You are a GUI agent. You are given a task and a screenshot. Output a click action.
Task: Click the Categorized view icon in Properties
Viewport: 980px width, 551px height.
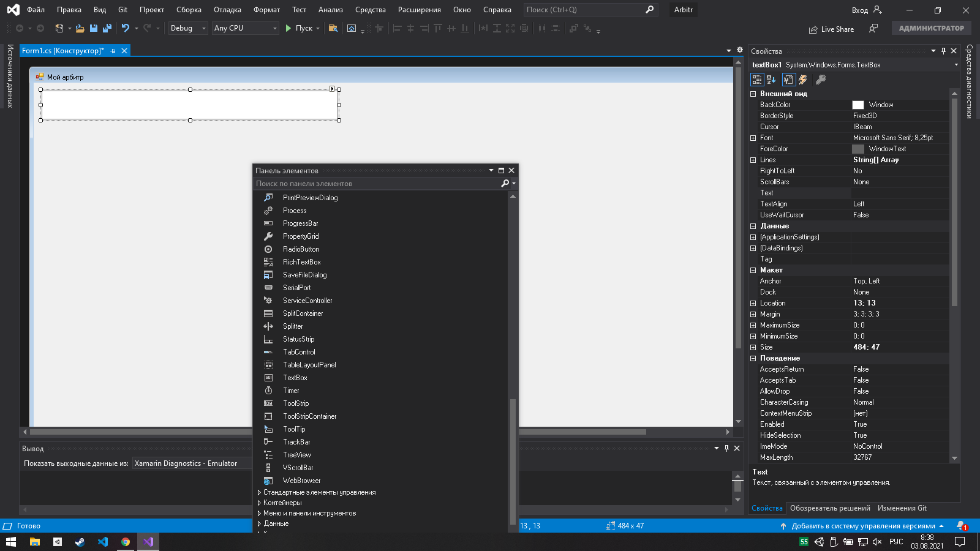pyautogui.click(x=757, y=80)
